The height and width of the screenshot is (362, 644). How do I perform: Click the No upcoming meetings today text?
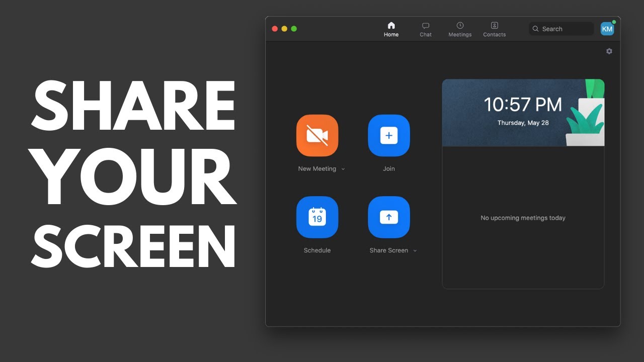coord(523,218)
